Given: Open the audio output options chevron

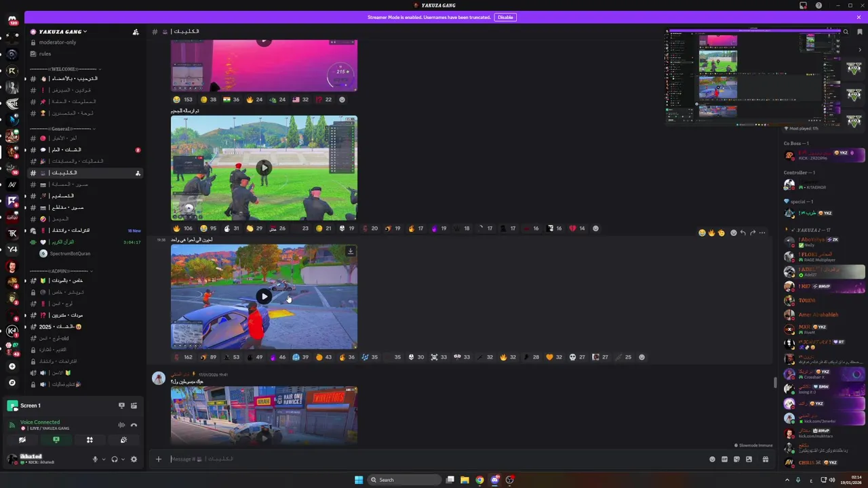Looking at the screenshot, I should pyautogui.click(x=123, y=459).
